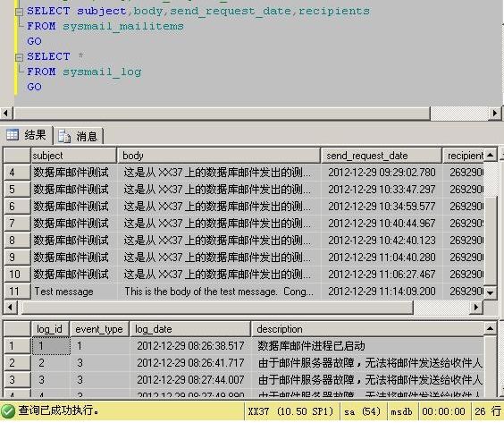Click date cell 2012-12-29 11:06:27.467
The height and width of the screenshot is (423, 504).
tap(382, 275)
